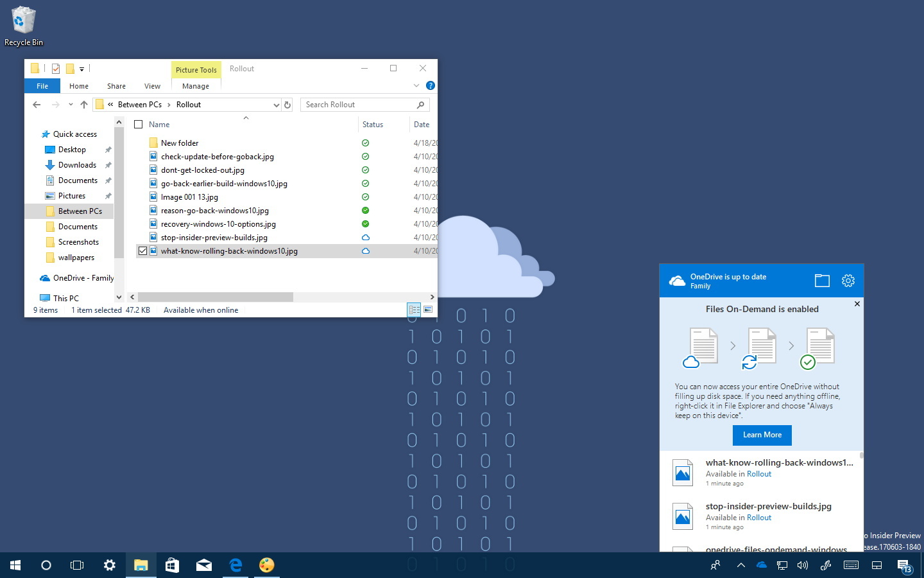The image size is (924, 578).
Task: Launch Microsoft Edge from the taskbar
Action: click(235, 565)
